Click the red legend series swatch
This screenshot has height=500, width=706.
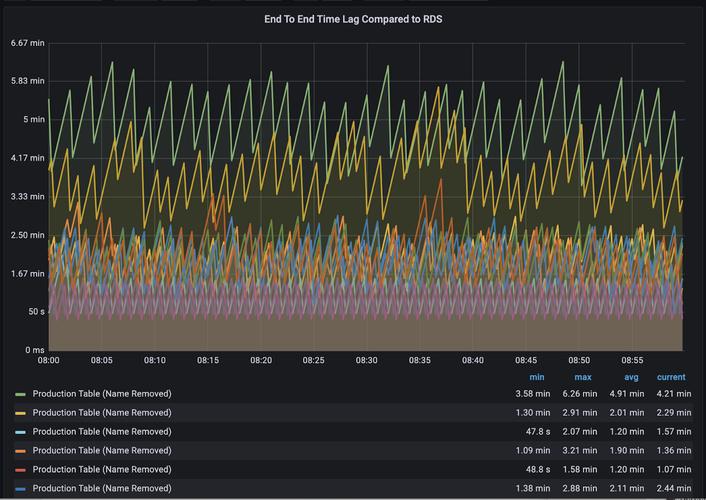pos(21,470)
